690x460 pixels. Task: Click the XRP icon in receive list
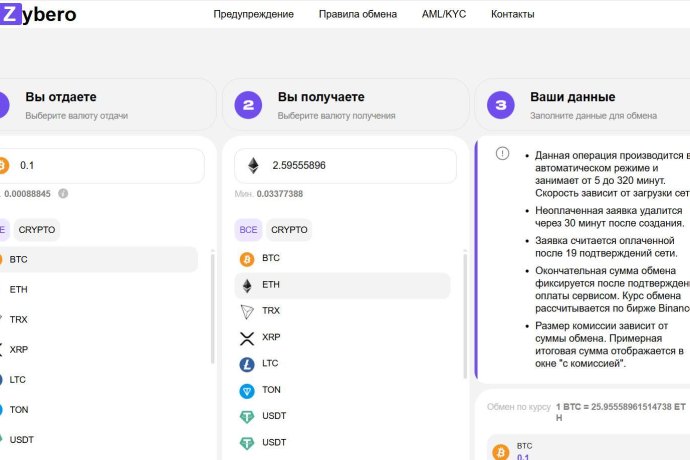point(247,338)
